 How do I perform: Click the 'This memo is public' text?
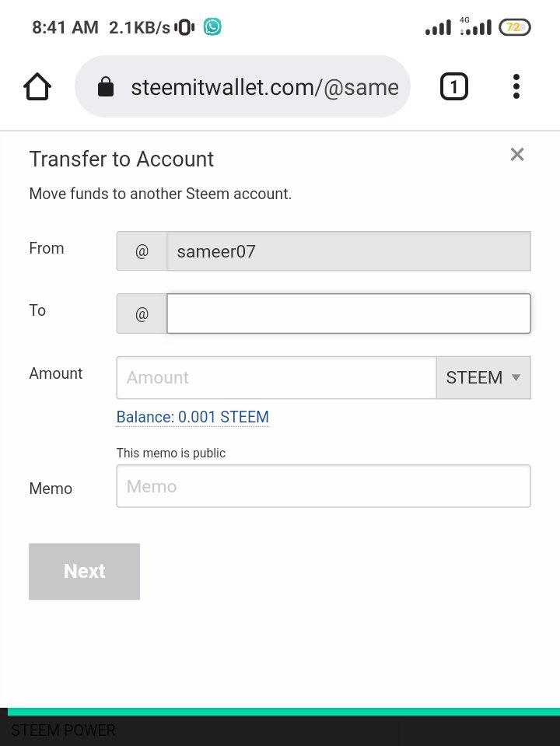[171, 453]
